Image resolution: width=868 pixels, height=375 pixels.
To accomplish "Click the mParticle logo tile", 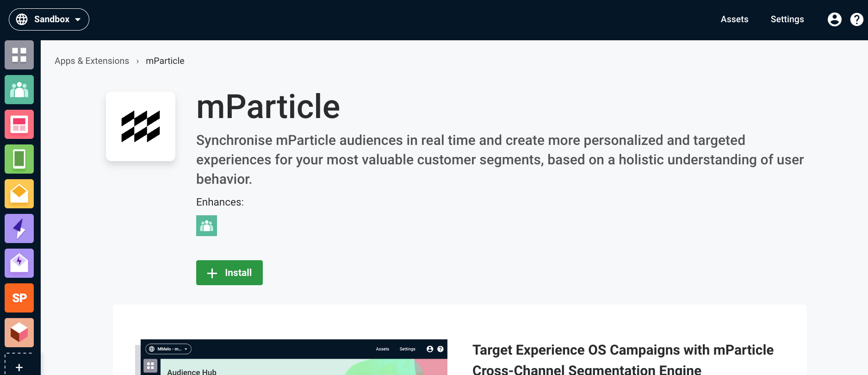I will [141, 126].
